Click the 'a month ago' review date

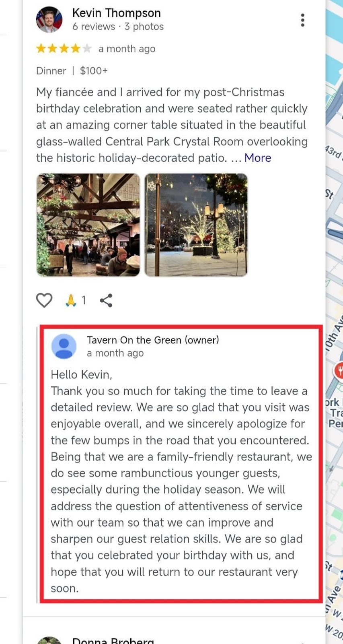(127, 49)
